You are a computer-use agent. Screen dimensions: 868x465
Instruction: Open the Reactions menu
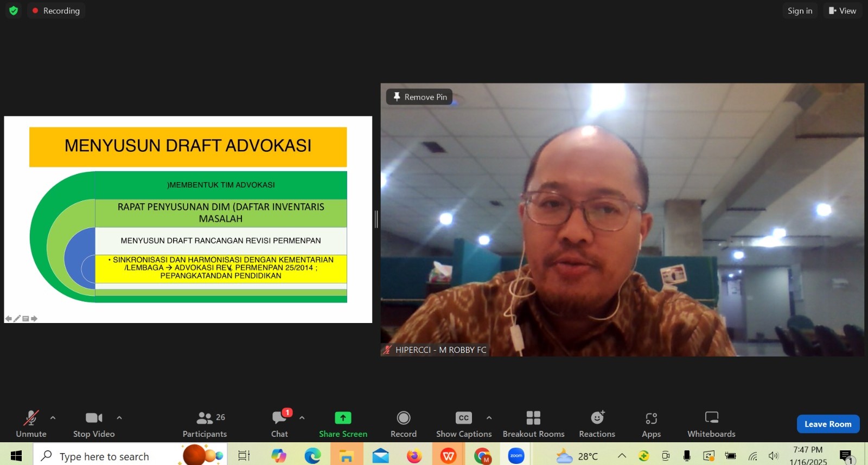[x=597, y=424]
